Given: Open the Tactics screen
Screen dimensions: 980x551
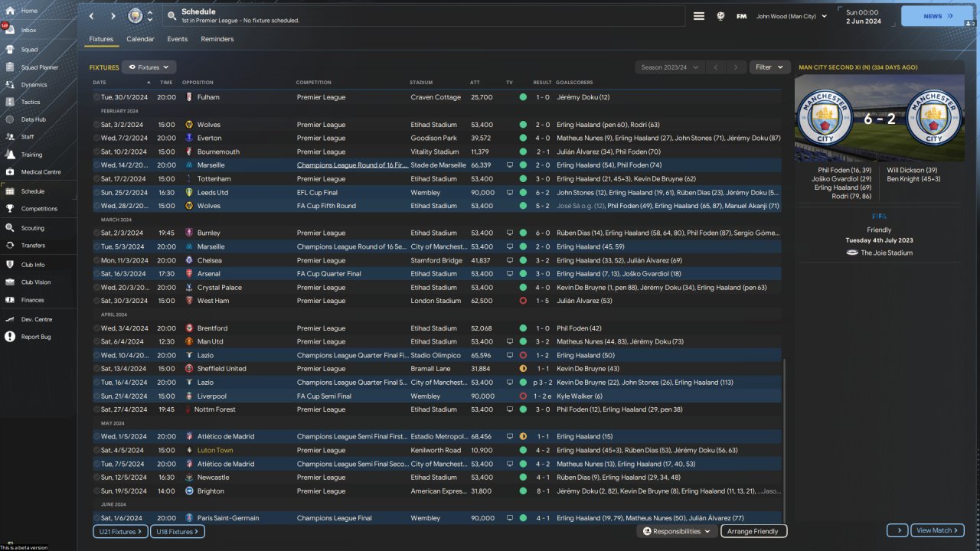Looking at the screenshot, I should [31, 102].
